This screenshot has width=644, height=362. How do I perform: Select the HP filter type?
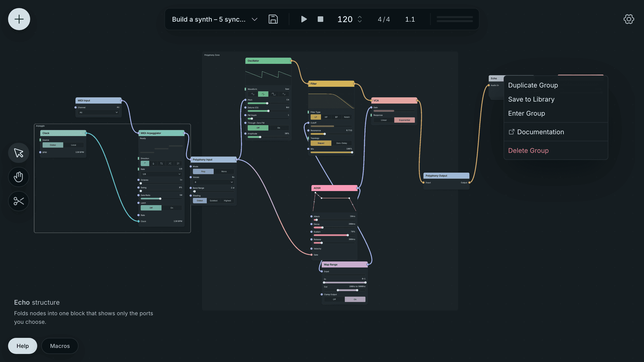pyautogui.click(x=326, y=117)
